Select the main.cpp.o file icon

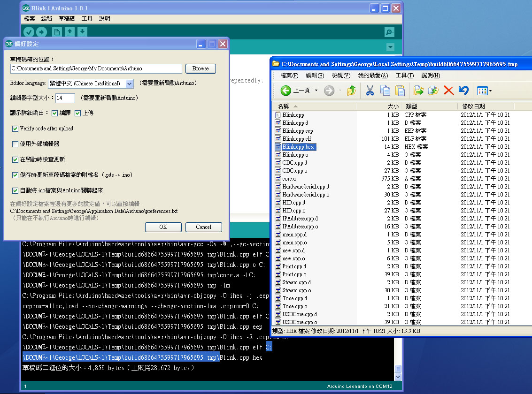click(x=278, y=242)
